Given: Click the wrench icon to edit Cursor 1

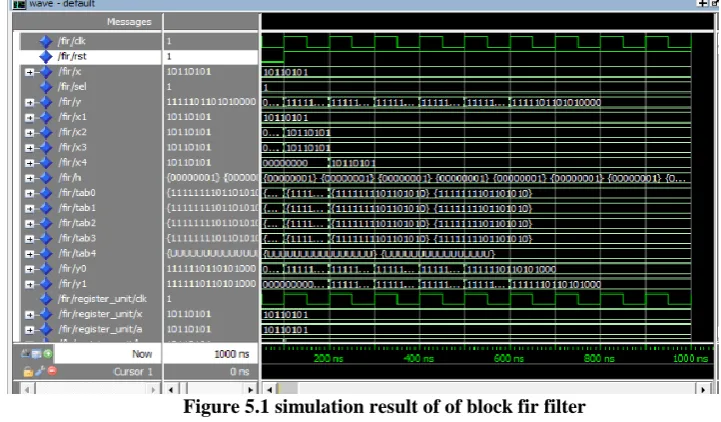Looking at the screenshot, I should pos(40,371).
